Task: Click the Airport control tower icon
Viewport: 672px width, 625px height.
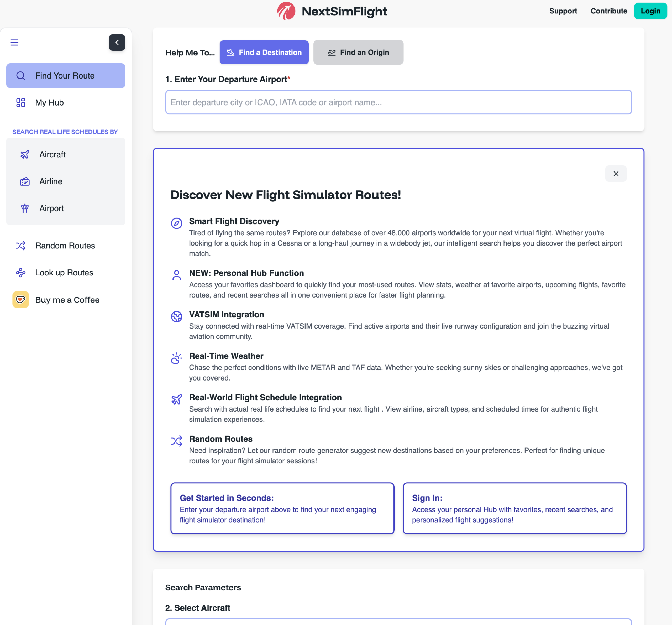Action: coord(25,209)
